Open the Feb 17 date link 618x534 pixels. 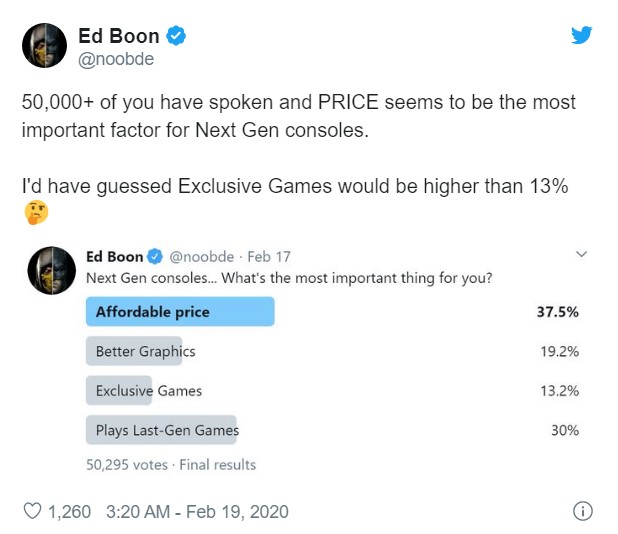[269, 257]
